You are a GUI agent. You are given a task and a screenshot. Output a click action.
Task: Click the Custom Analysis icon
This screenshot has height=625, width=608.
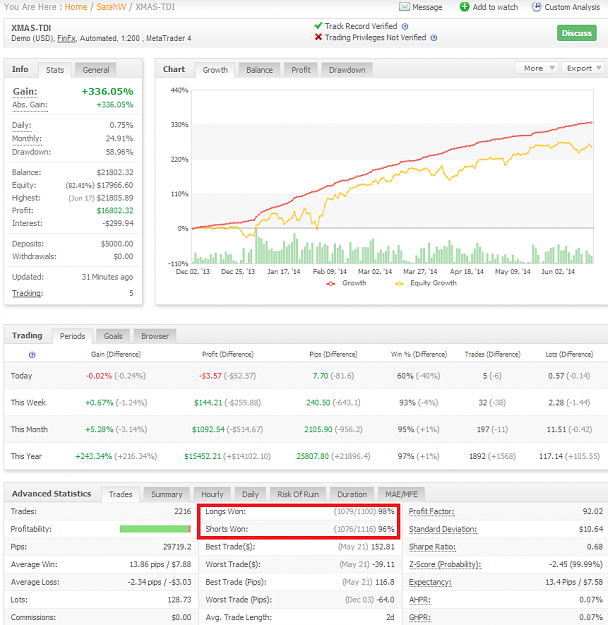pos(537,7)
